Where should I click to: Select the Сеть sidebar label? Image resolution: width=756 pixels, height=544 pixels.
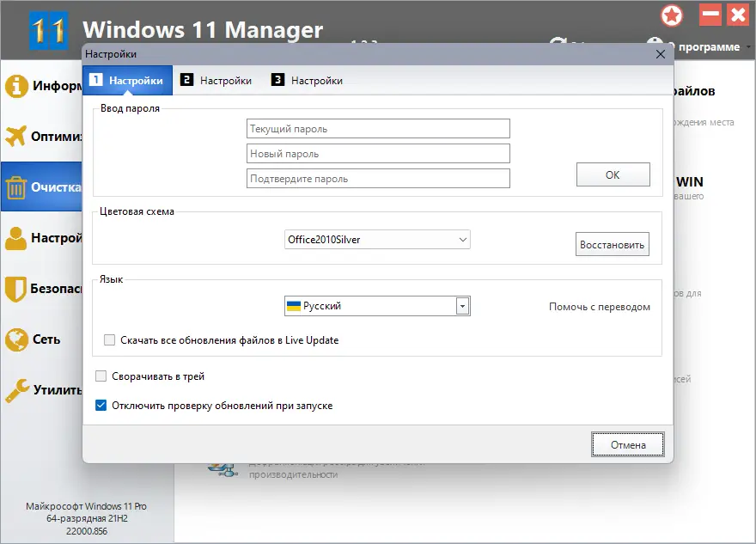[x=46, y=339]
